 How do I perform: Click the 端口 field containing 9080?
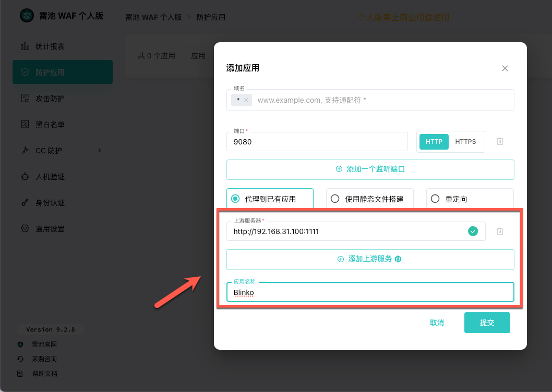(317, 142)
